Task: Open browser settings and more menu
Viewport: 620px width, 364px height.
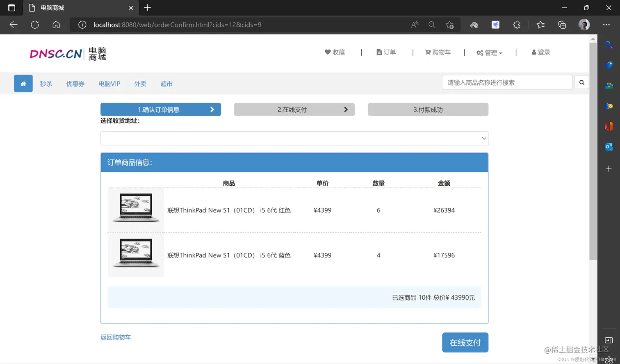Action: click(x=606, y=25)
